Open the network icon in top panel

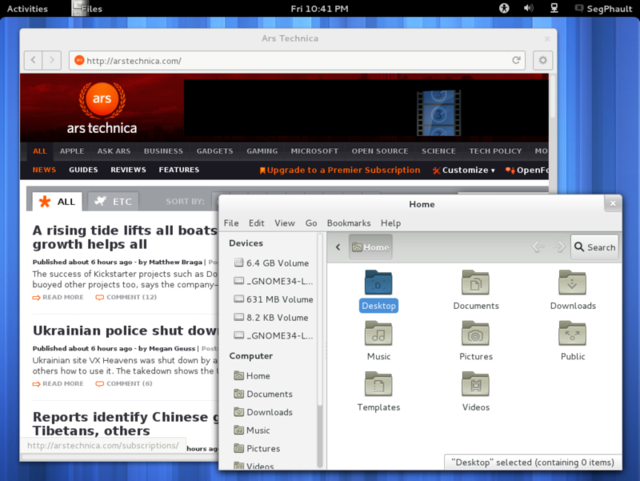(x=554, y=8)
